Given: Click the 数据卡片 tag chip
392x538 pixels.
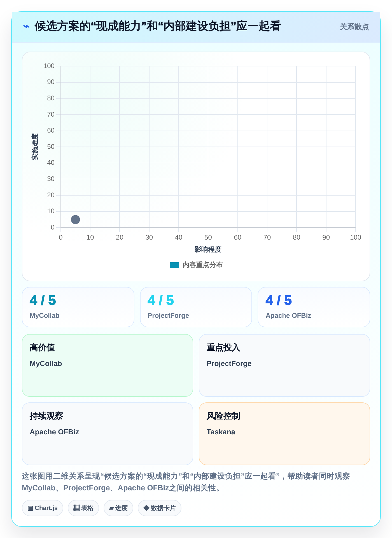Looking at the screenshot, I should [160, 508].
